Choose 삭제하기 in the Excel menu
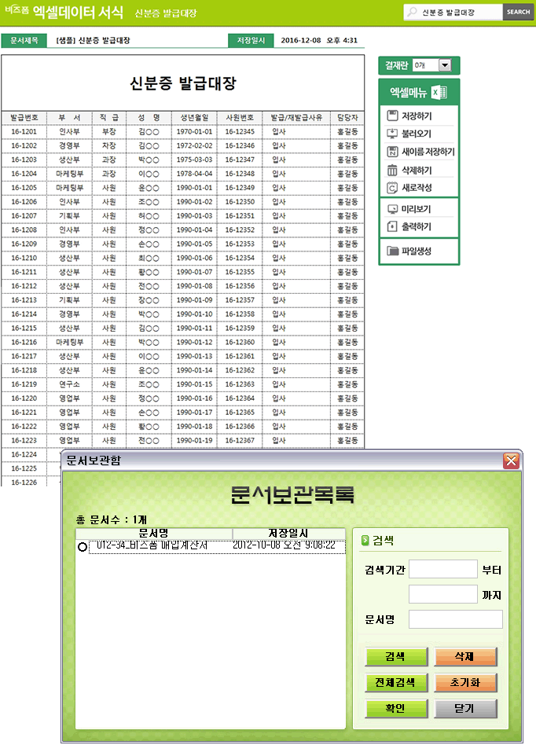Screen dimensions: 536x756 pos(417,171)
